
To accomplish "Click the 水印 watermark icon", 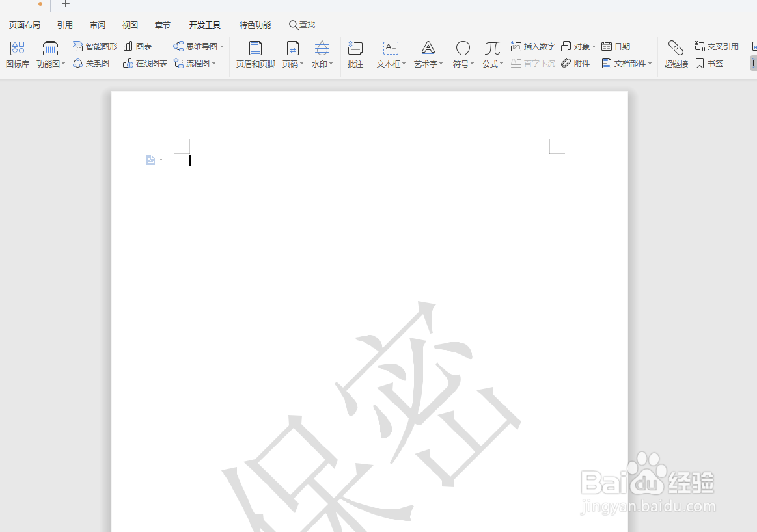I will coord(322,48).
